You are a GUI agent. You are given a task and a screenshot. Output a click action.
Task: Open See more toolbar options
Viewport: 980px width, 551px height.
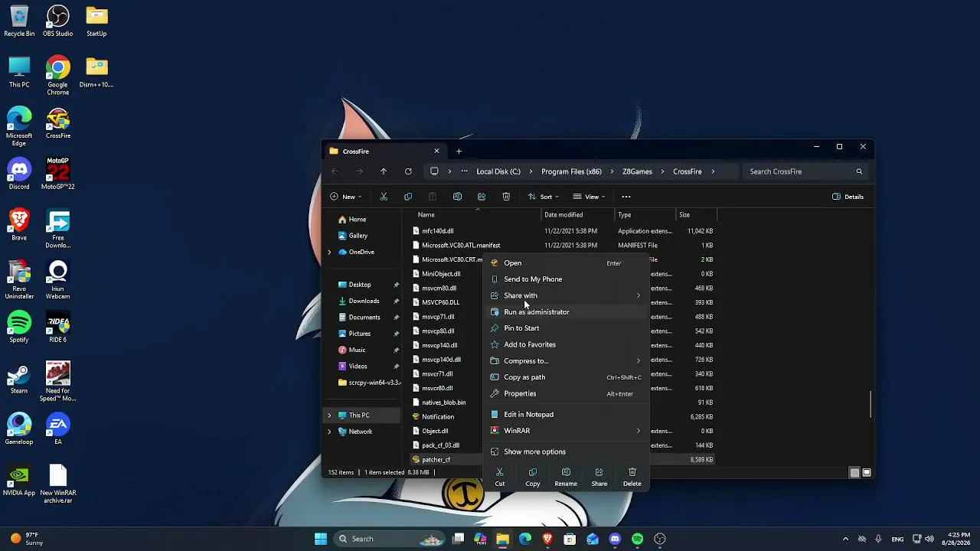point(626,197)
